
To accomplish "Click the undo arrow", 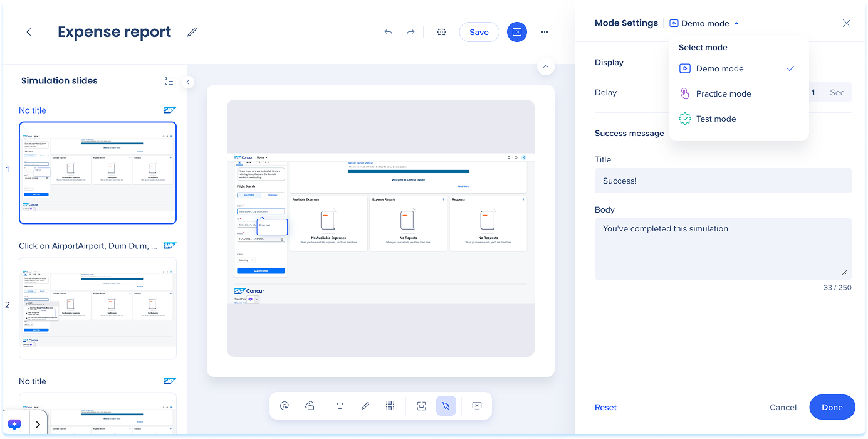I will (389, 32).
